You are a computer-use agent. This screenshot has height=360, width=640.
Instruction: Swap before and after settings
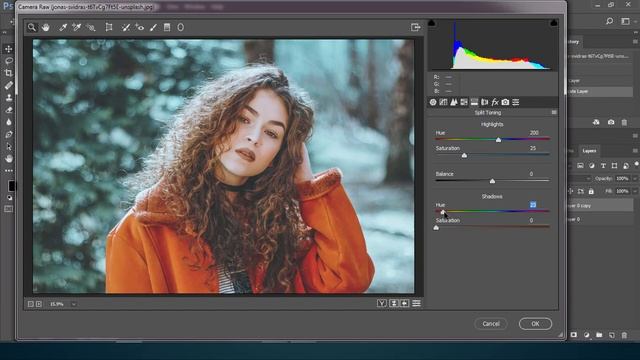coord(393,303)
